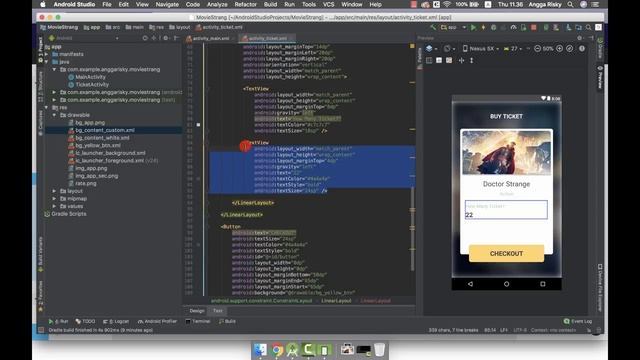Click macOS Spotlight search icon
Screen dimensions: 640x360
pos(570,4)
